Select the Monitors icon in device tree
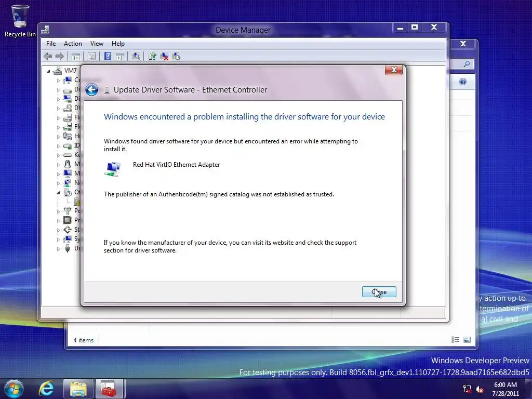The image size is (532, 399). click(68, 174)
